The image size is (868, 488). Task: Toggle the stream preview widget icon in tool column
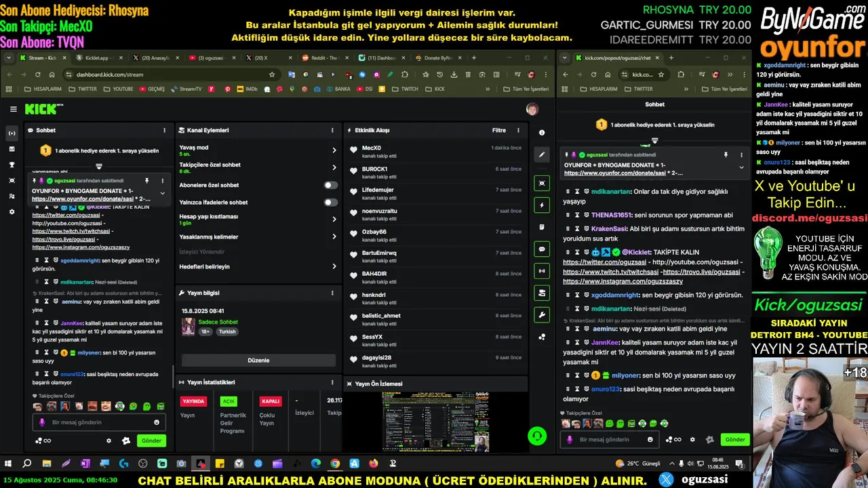point(541,183)
